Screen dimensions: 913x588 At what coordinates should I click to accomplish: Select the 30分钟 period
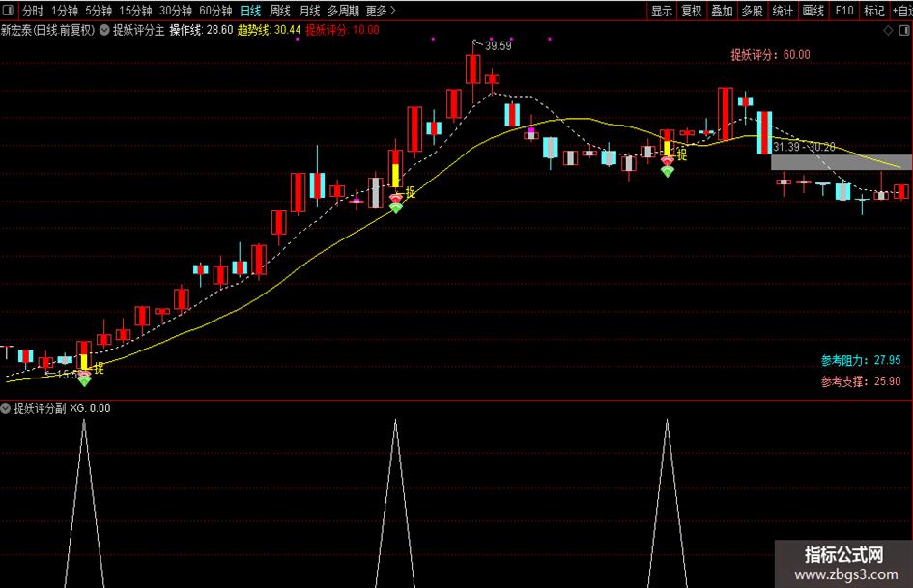[176, 11]
